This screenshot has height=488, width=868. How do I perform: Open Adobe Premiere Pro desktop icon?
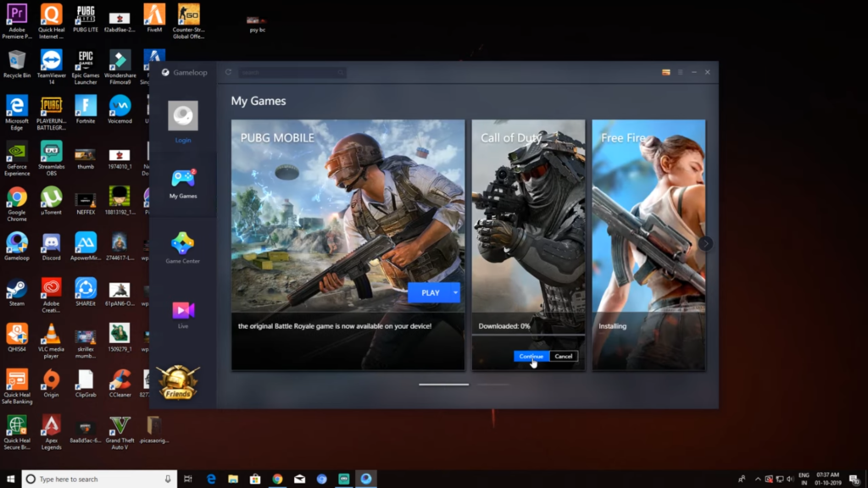17,21
